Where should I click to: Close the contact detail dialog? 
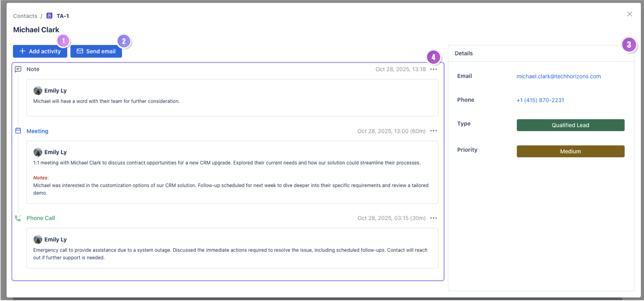629,14
